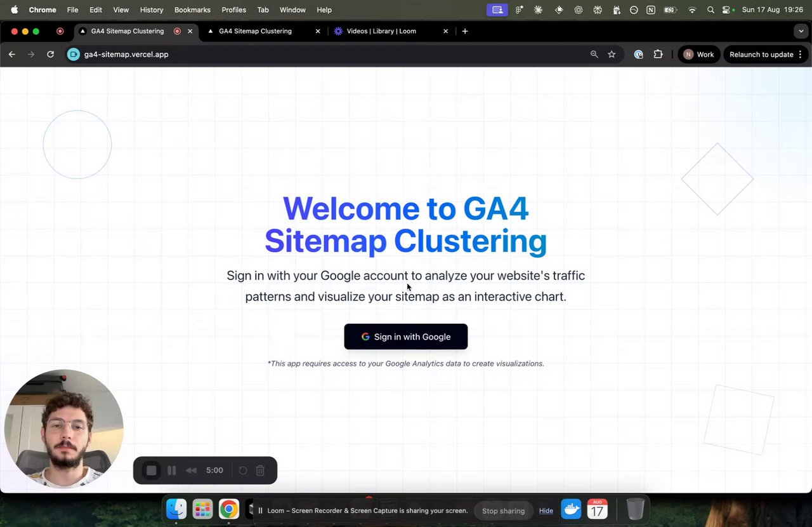The height and width of the screenshot is (527, 812).
Task: Open Docker from the Dock
Action: pos(572,509)
